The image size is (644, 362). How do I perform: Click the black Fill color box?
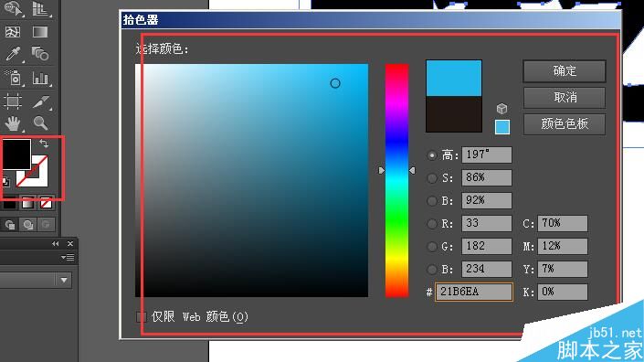16,154
